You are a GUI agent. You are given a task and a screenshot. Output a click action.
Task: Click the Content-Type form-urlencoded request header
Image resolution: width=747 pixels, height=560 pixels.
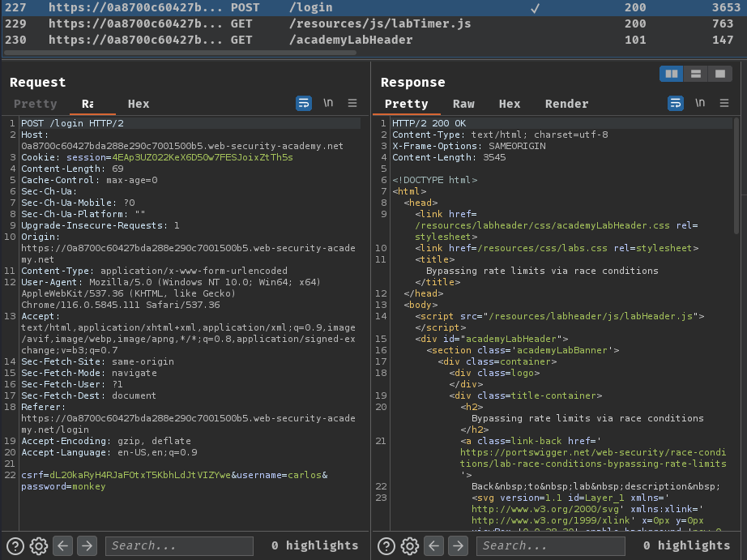155,271
